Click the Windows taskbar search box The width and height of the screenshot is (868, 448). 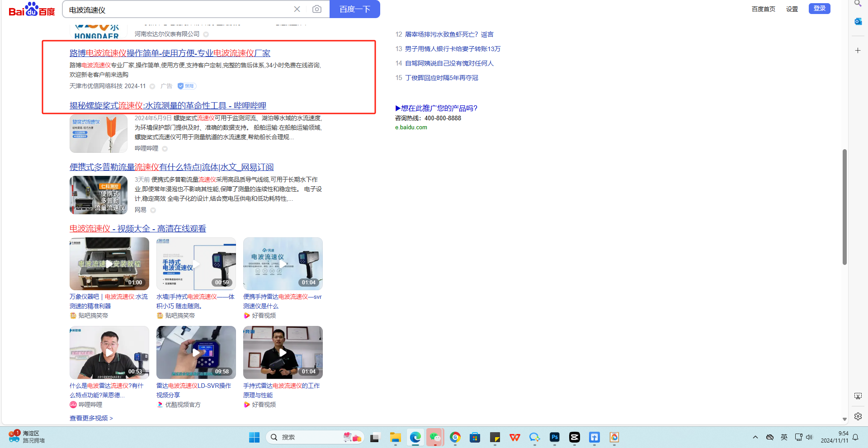pos(315,437)
